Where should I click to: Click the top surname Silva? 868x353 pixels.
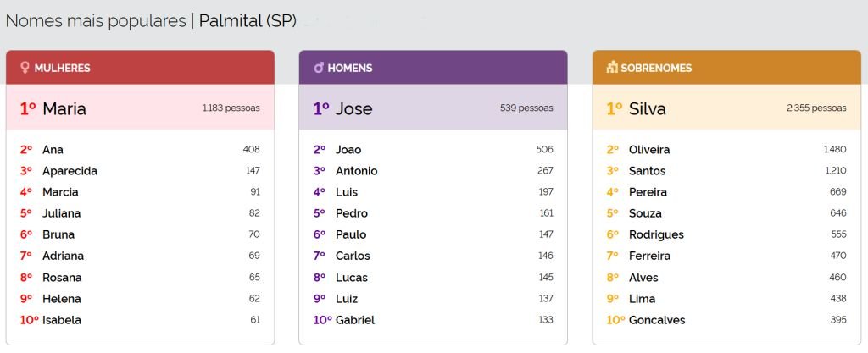click(x=647, y=108)
